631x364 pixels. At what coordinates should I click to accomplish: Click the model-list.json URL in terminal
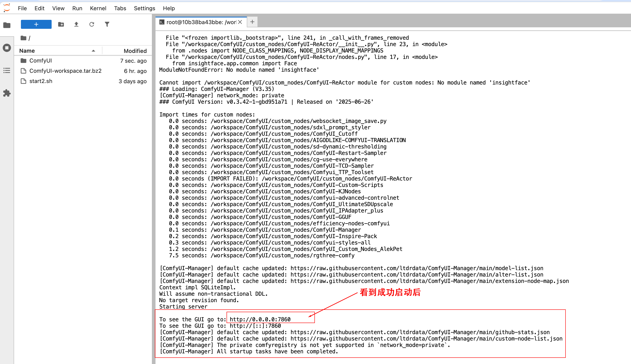pyautogui.click(x=417, y=268)
